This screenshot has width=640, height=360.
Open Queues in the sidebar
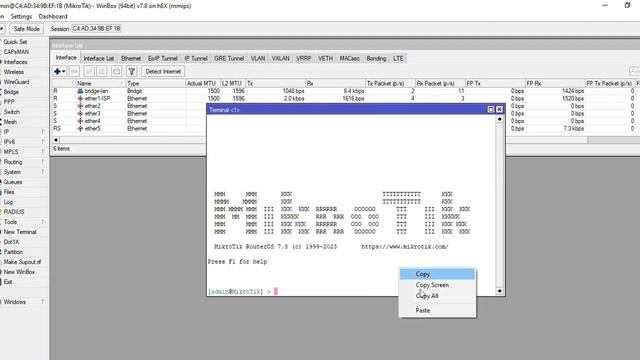[x=13, y=182]
